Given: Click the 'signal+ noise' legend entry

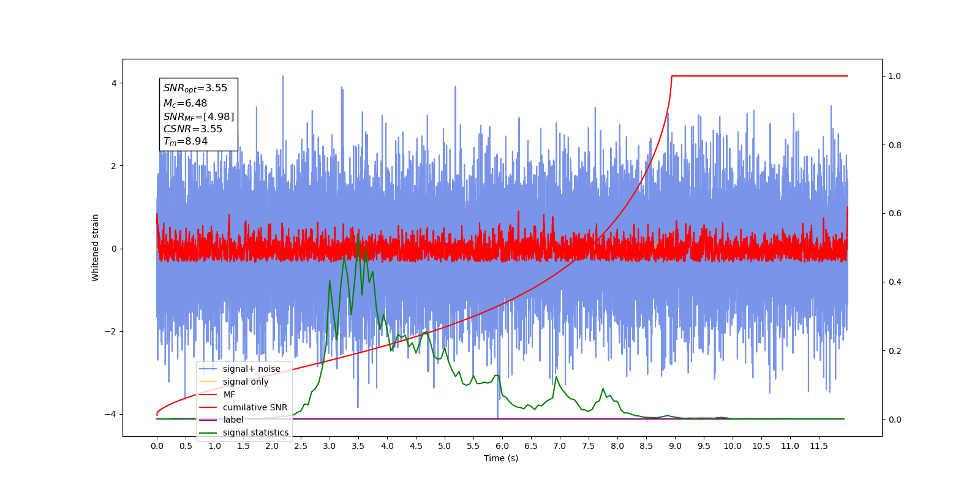Looking at the screenshot, I should pyautogui.click(x=252, y=369).
